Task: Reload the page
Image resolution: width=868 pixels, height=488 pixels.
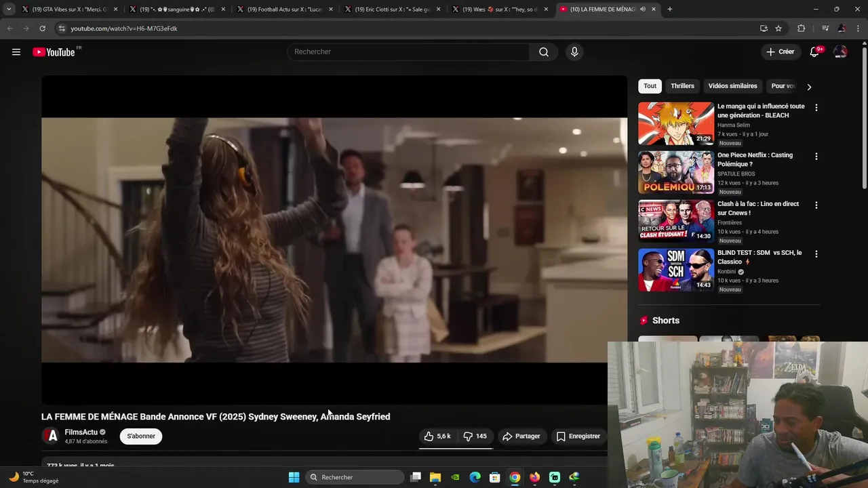Action: click(42, 28)
